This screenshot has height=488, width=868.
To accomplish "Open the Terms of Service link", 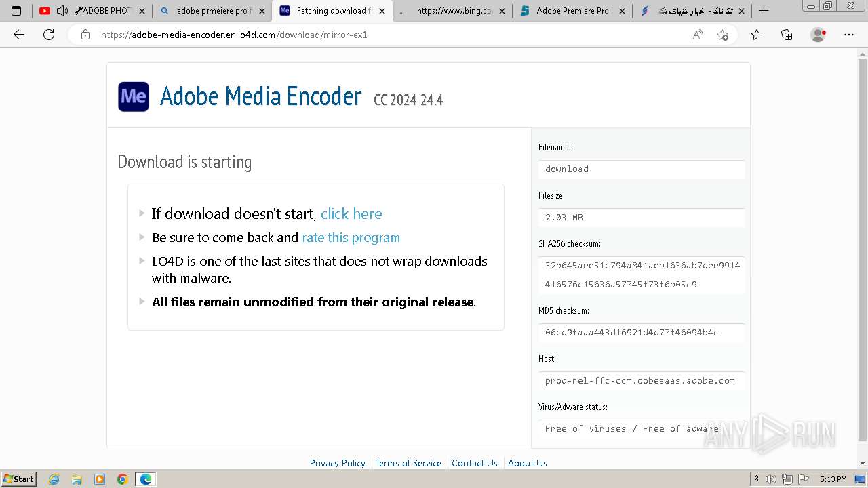I will click(x=408, y=463).
